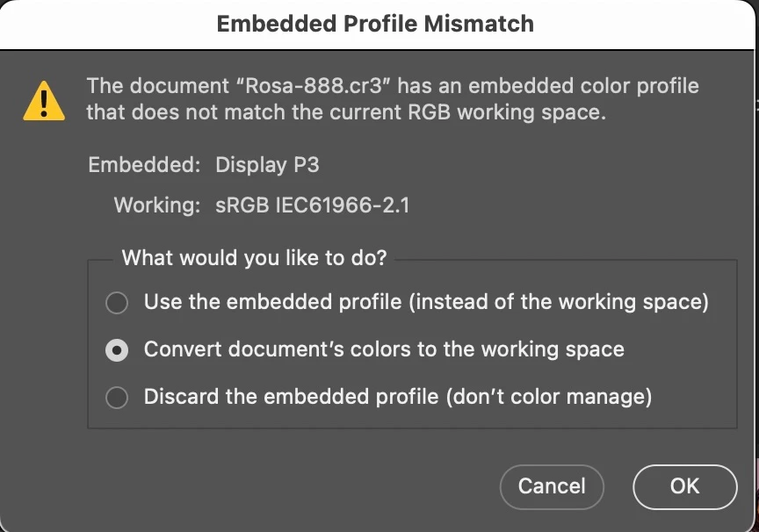Screen dimensions: 759x532
Task: Click the 'Embedded:' field label
Action: [x=145, y=165]
